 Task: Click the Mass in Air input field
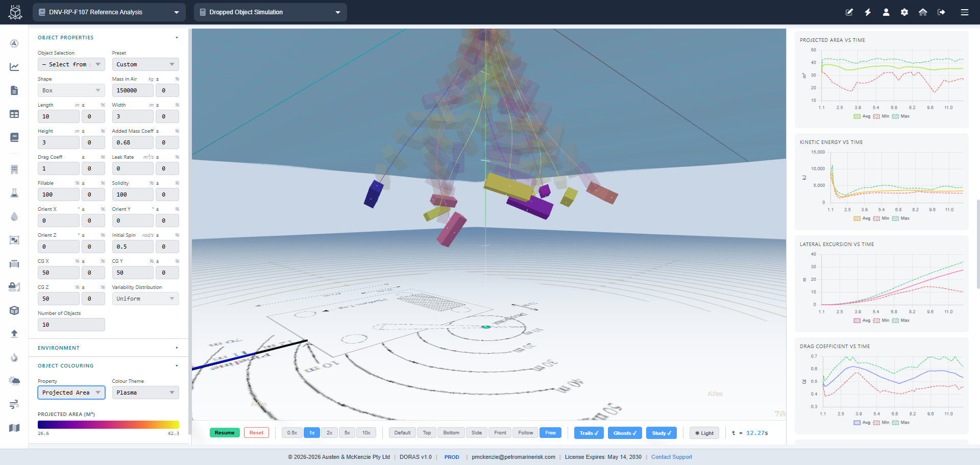[133, 90]
